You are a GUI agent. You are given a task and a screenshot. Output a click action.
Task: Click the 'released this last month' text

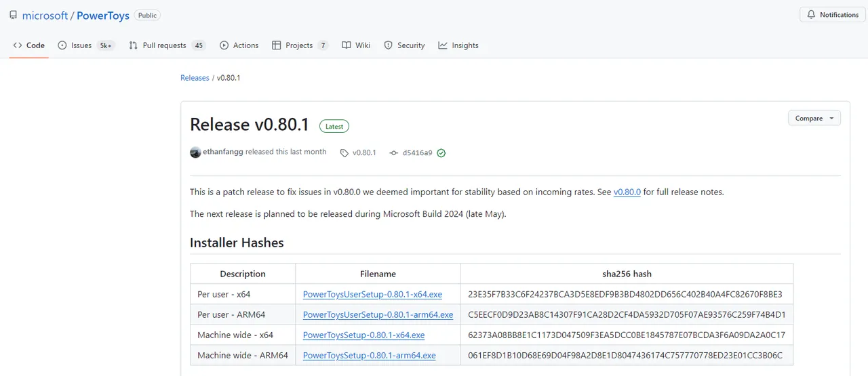(285, 152)
